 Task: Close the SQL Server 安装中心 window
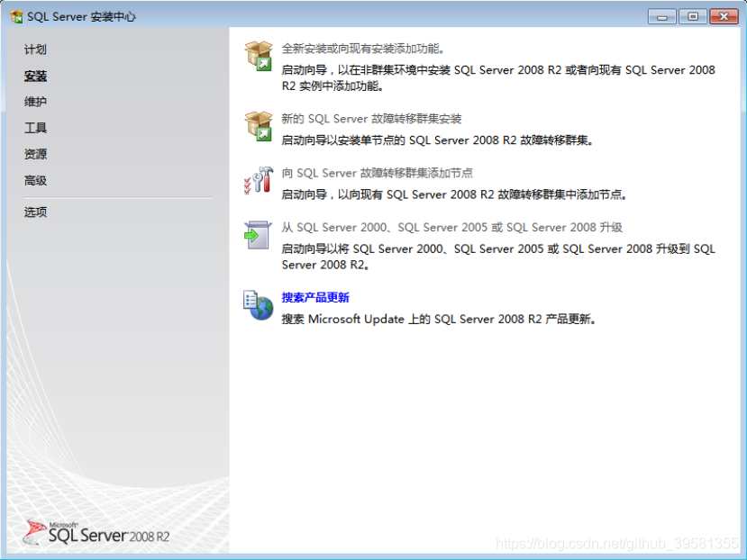[x=724, y=17]
